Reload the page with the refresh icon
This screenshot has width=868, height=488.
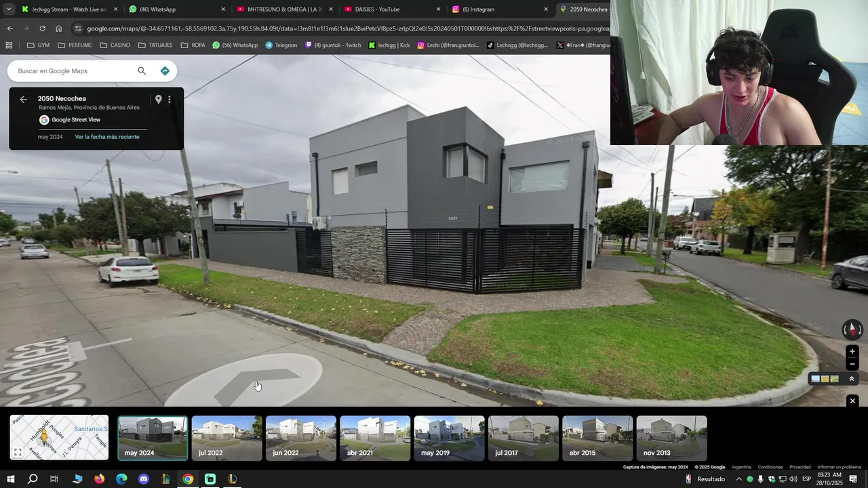[42, 28]
